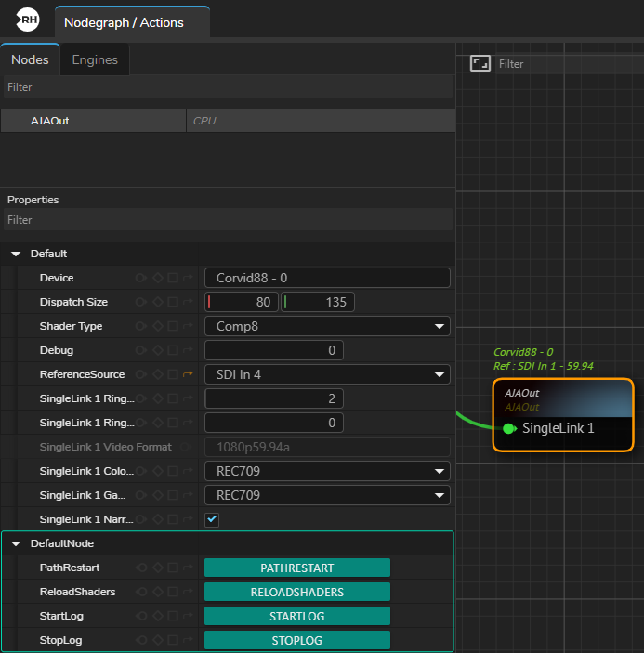Click the Nodes list Filter field
Image resolution: width=644 pixels, height=653 pixels.
(228, 87)
